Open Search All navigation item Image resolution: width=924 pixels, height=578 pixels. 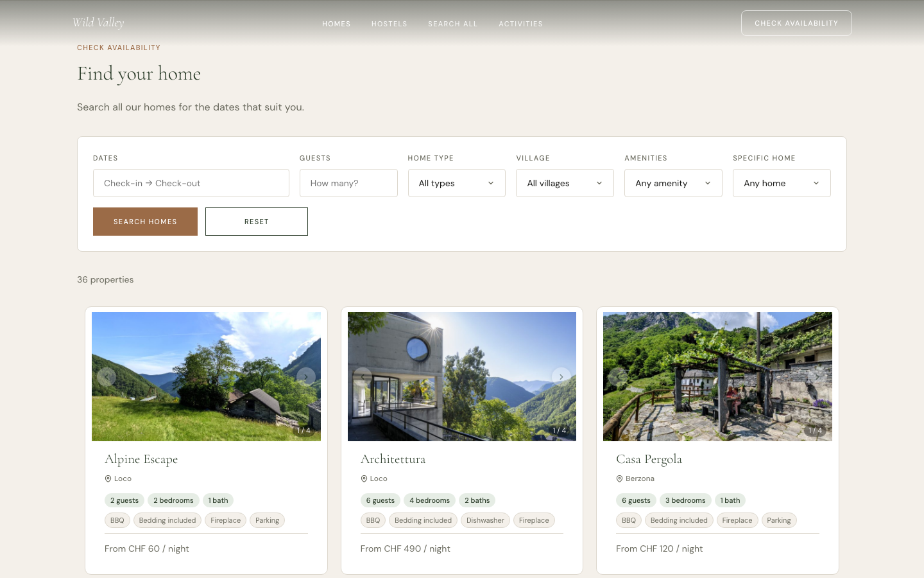pos(453,24)
